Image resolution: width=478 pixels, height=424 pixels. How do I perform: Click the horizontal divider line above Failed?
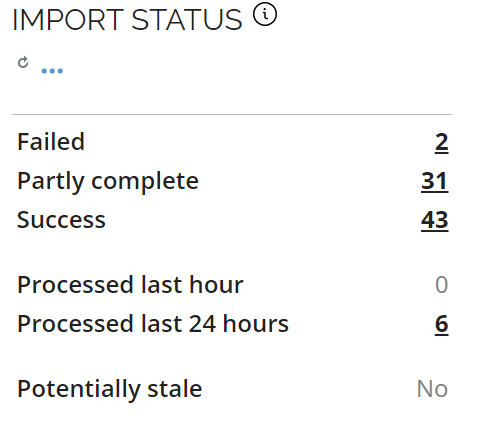coord(232,114)
